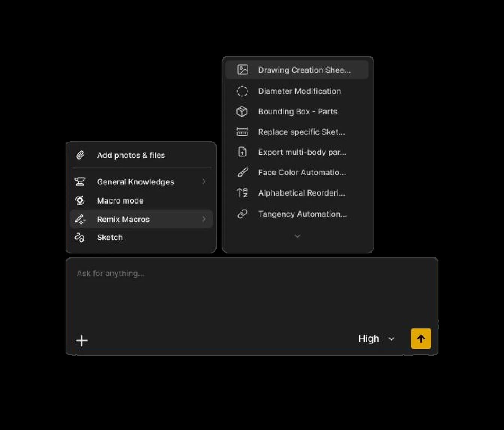Open the High effort level dropdown
The height and width of the screenshot is (430, 504).
(376, 339)
